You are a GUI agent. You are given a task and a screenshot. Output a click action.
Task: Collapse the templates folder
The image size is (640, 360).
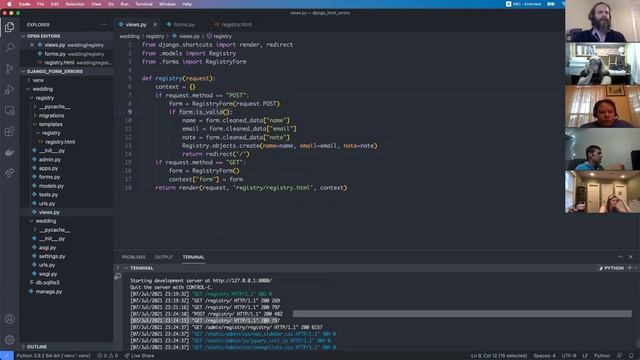[x=51, y=124]
